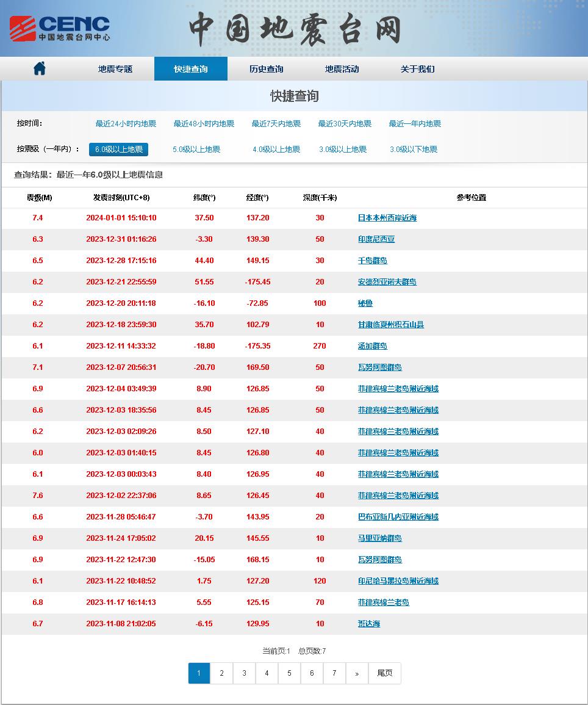This screenshot has width=588, height=705.
Task: Open the 地震专题 menu item
Action: (115, 69)
